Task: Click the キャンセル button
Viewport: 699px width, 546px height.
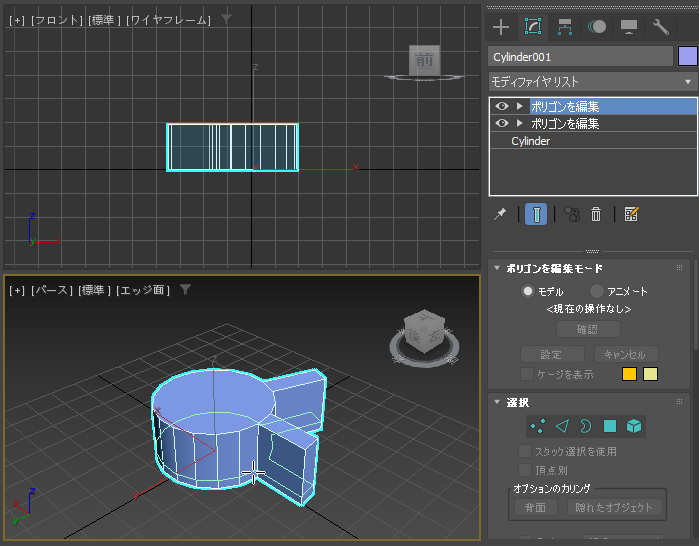Action: click(x=625, y=355)
